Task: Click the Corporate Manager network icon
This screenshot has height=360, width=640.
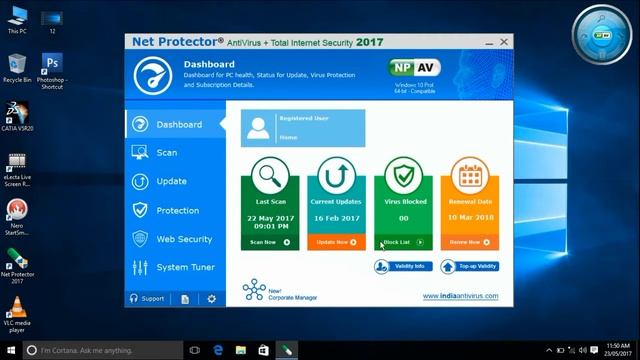Action: tap(254, 290)
